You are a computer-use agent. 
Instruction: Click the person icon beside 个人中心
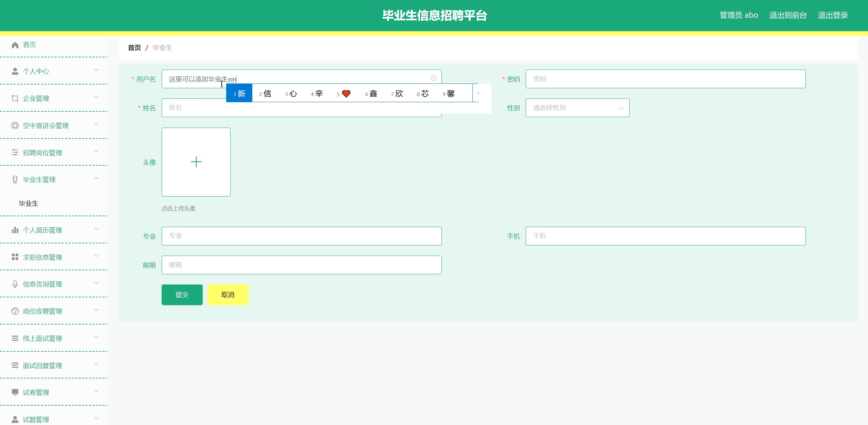pyautogui.click(x=15, y=71)
